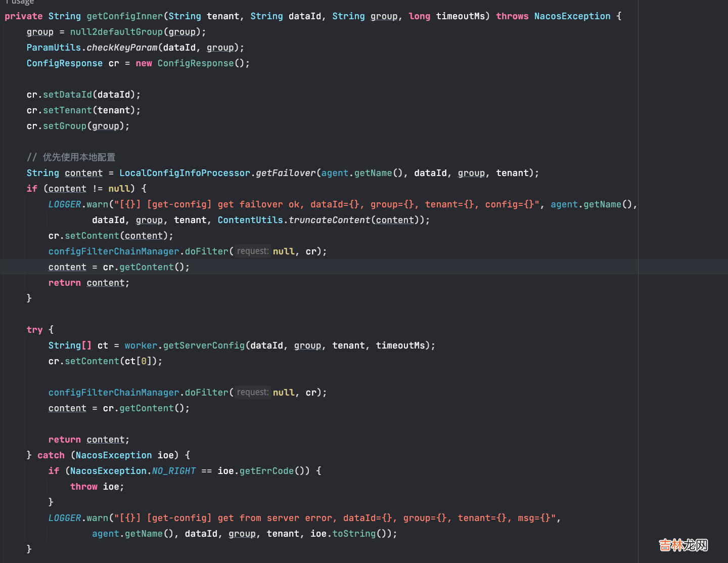The height and width of the screenshot is (563, 728).
Task: Click the watermark logo in bottom corner
Action: 683,545
